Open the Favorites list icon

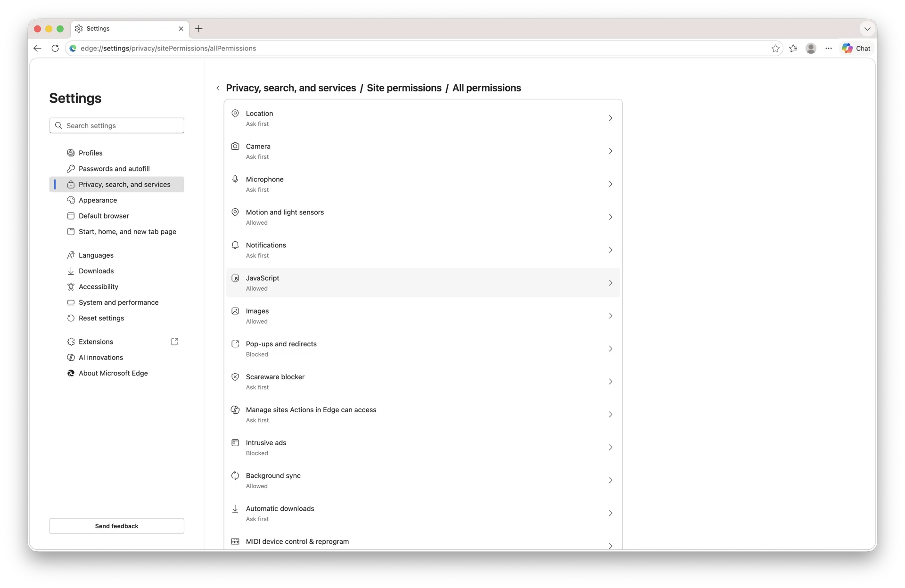[x=793, y=49]
